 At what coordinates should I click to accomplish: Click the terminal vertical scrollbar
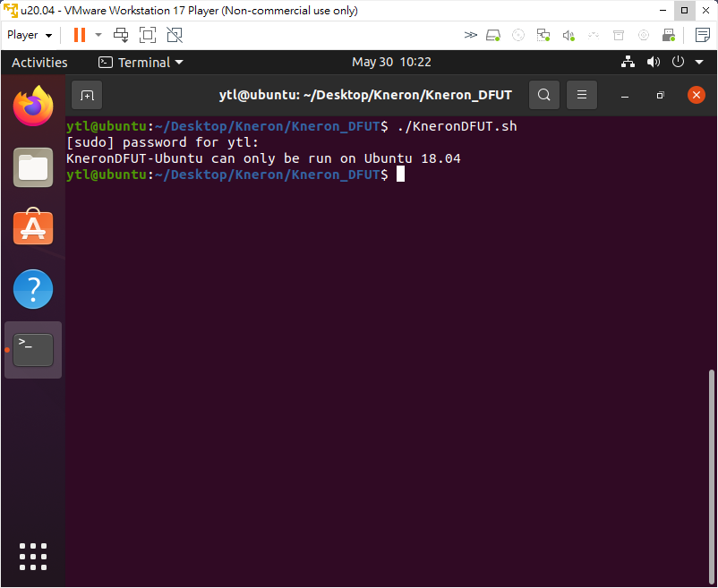(x=712, y=476)
